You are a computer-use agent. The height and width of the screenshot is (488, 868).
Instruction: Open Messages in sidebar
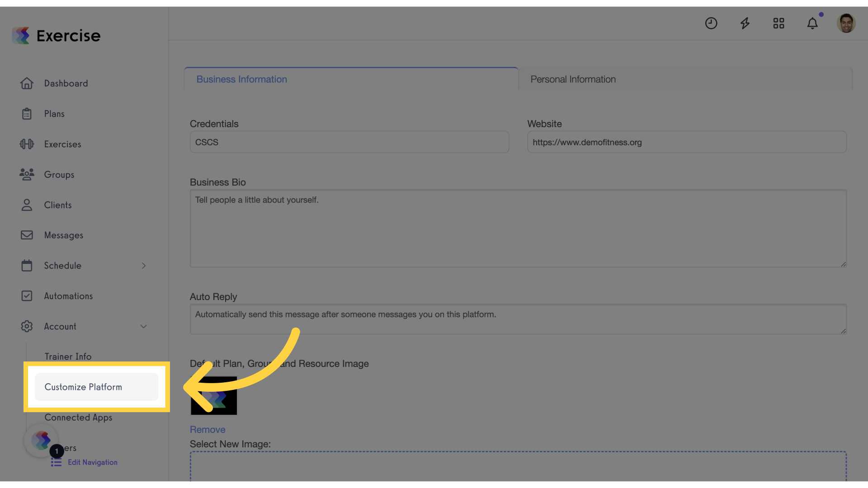point(64,235)
